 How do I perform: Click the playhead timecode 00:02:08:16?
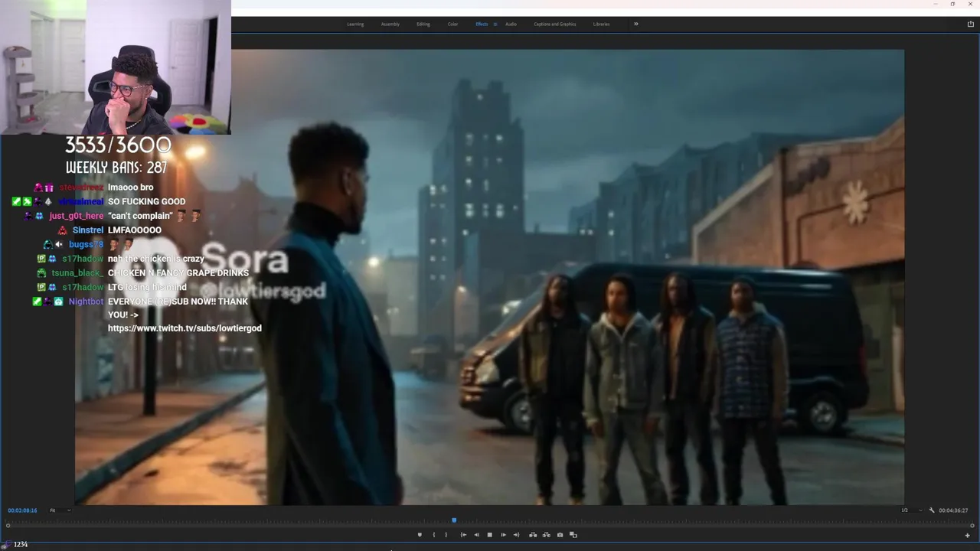coord(22,510)
